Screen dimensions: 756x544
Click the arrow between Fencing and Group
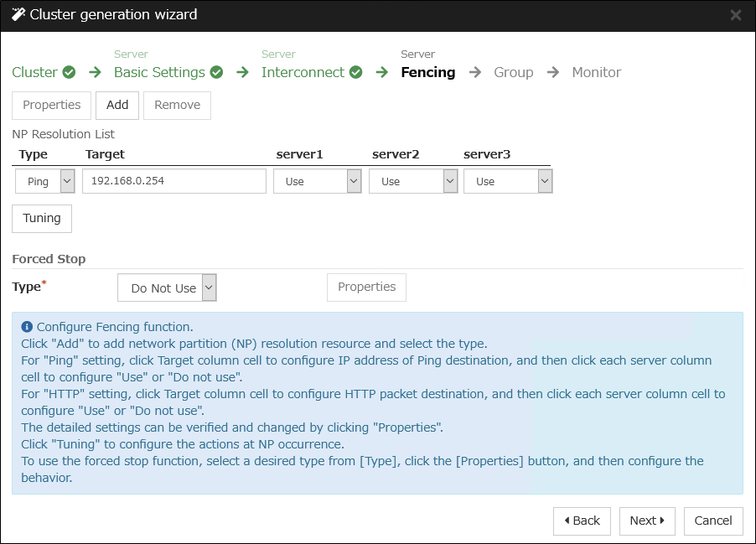click(474, 72)
